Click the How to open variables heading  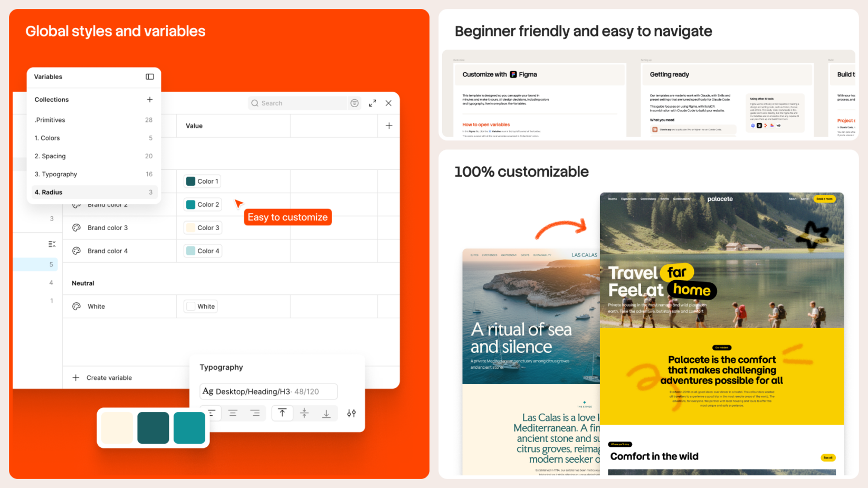[486, 125]
